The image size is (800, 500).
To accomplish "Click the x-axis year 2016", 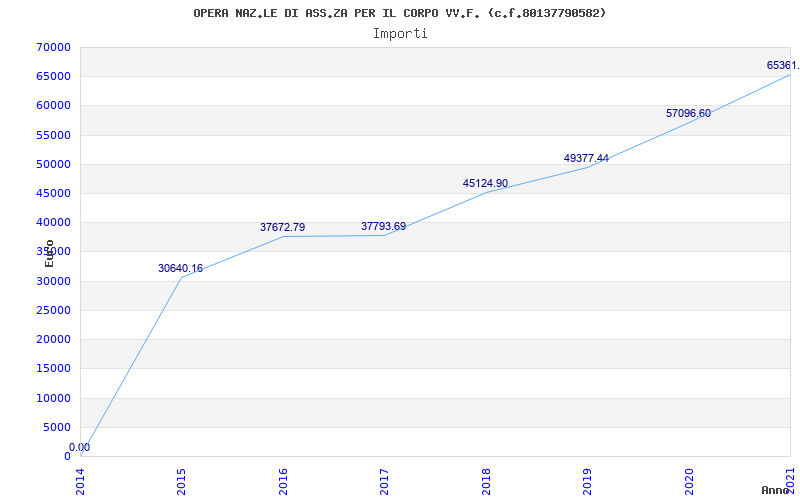I will [x=283, y=482].
